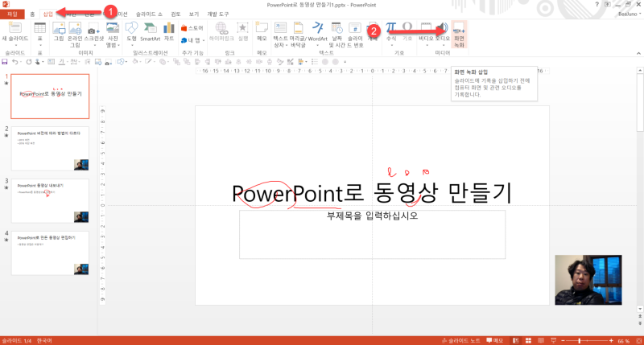Open the 사진 앨범 photo album tool
Image resolution: width=644 pixels, height=345 pixels.
tap(113, 35)
